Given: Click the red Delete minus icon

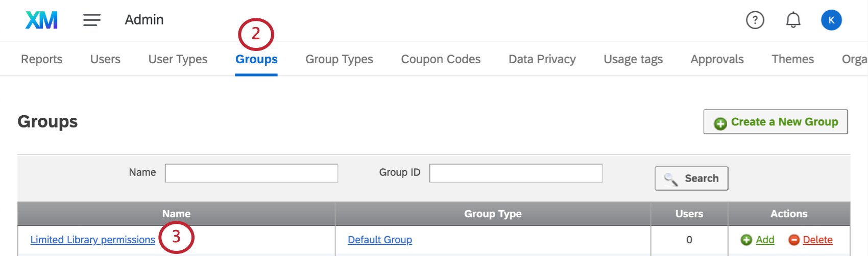Looking at the screenshot, I should [x=794, y=240].
